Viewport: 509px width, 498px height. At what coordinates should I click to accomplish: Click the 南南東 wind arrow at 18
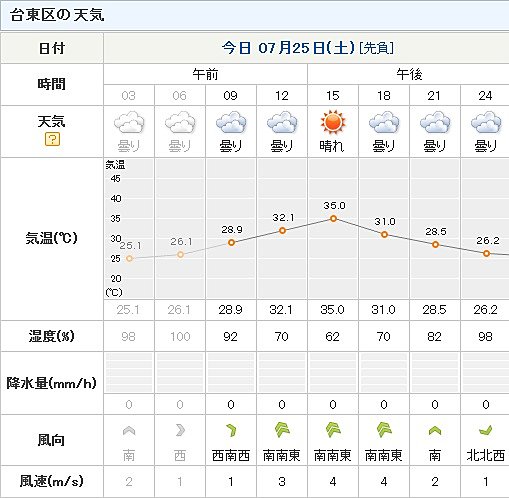[384, 430]
